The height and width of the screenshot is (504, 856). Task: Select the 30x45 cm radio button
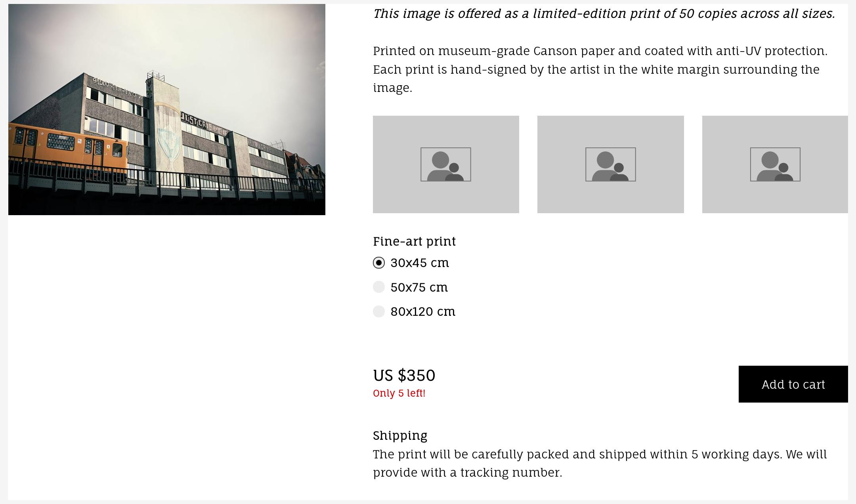click(379, 263)
